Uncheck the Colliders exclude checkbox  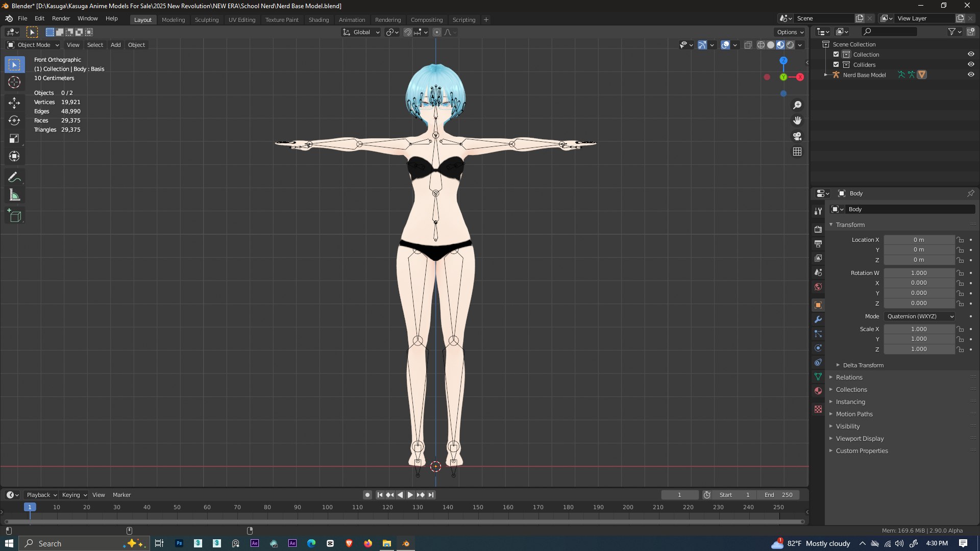(x=836, y=65)
